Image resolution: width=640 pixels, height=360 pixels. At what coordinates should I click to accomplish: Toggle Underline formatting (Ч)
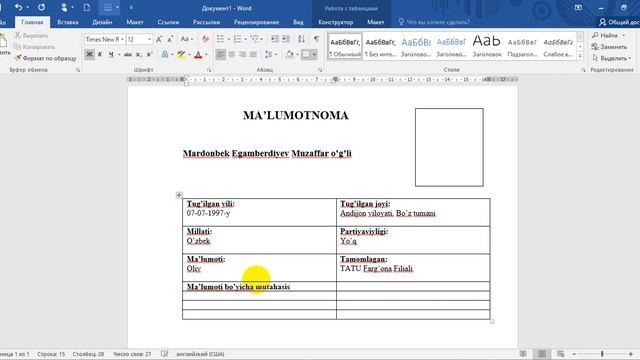(111, 54)
